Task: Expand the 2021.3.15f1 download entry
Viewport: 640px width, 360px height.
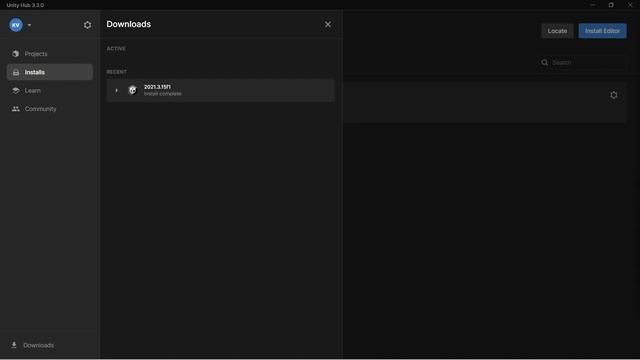Action: (116, 90)
